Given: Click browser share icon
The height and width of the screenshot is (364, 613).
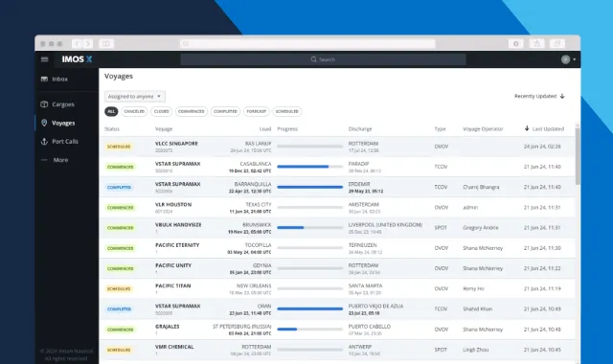Looking at the screenshot, I should [x=536, y=43].
